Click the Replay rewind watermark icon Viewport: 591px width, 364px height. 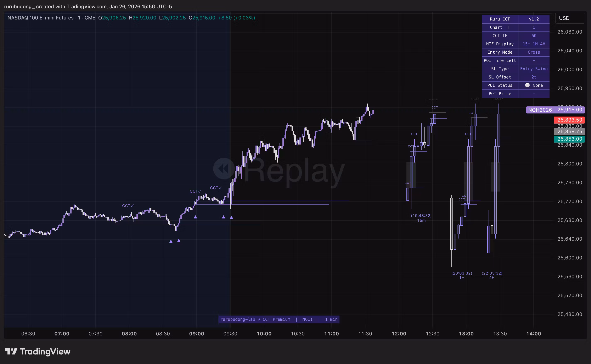[x=224, y=169]
